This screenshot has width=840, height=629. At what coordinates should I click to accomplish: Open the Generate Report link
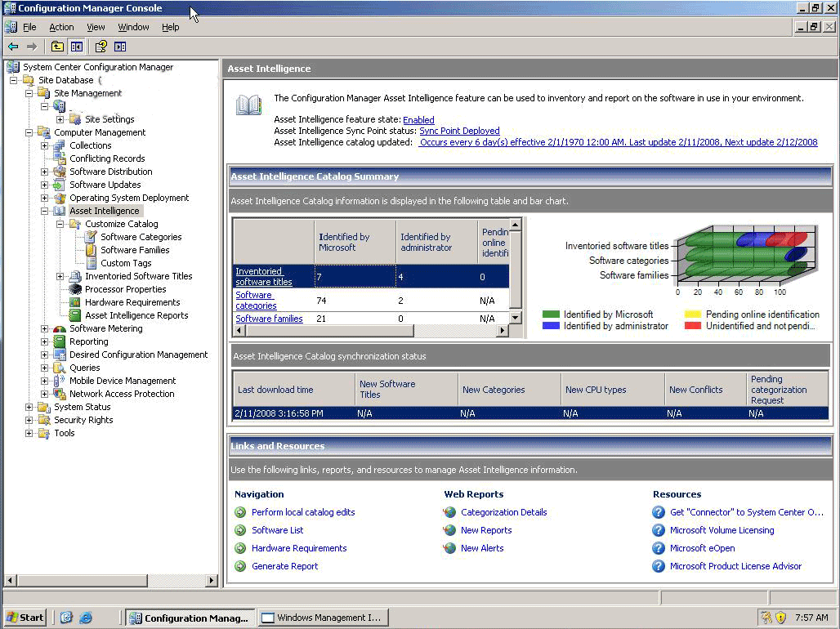[284, 566]
